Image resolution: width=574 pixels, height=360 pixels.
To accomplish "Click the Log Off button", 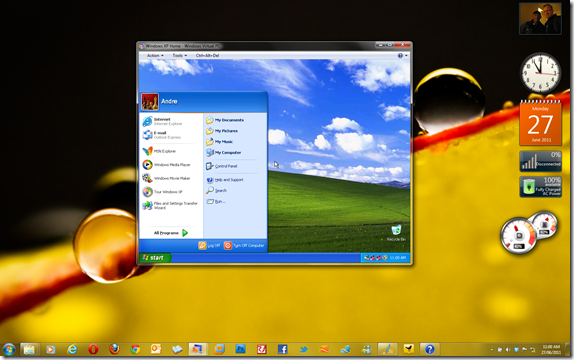I will (209, 245).
